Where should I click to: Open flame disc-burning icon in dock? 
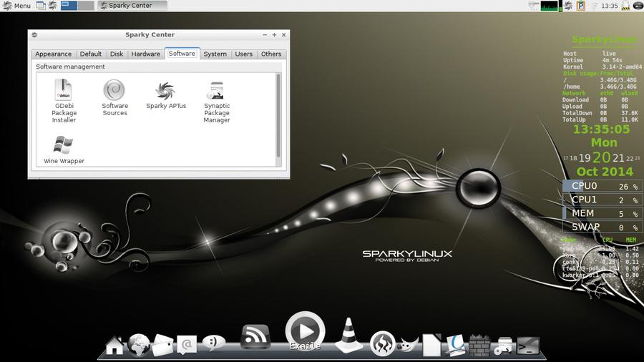(382, 343)
